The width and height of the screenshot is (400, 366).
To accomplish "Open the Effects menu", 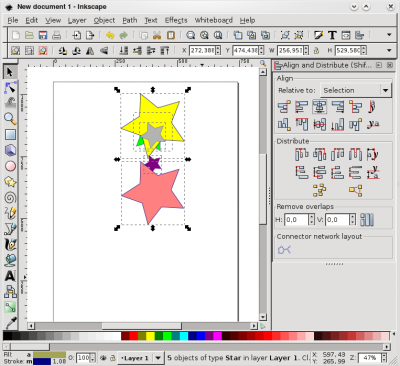I will pyautogui.click(x=176, y=20).
